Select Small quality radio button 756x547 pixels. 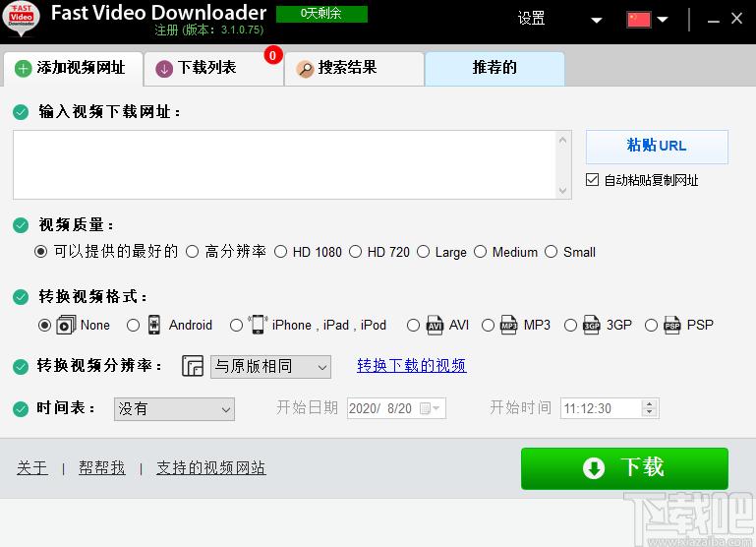click(552, 252)
